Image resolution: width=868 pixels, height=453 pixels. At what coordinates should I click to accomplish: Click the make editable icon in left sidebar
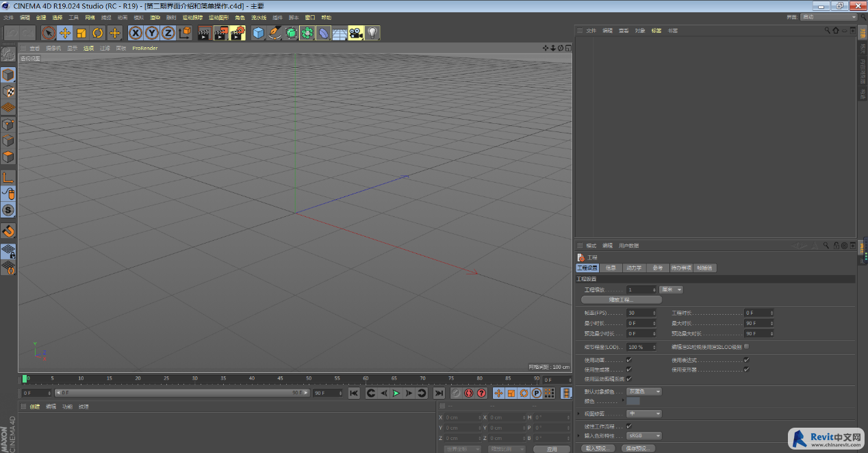point(8,54)
